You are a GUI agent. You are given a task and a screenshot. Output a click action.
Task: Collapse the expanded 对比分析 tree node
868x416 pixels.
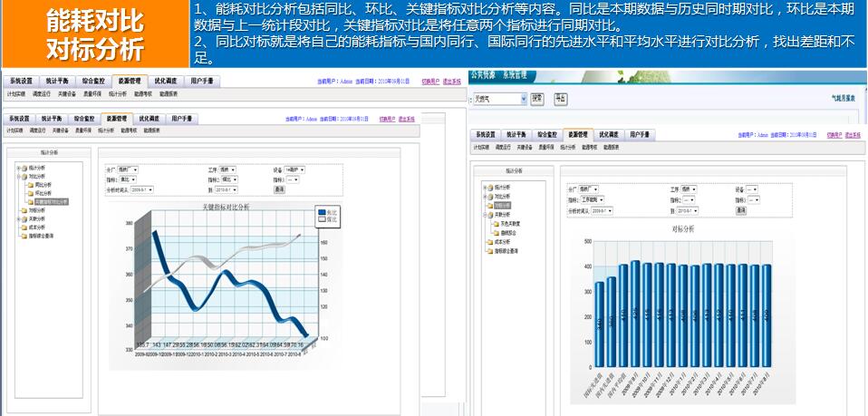click(x=18, y=176)
